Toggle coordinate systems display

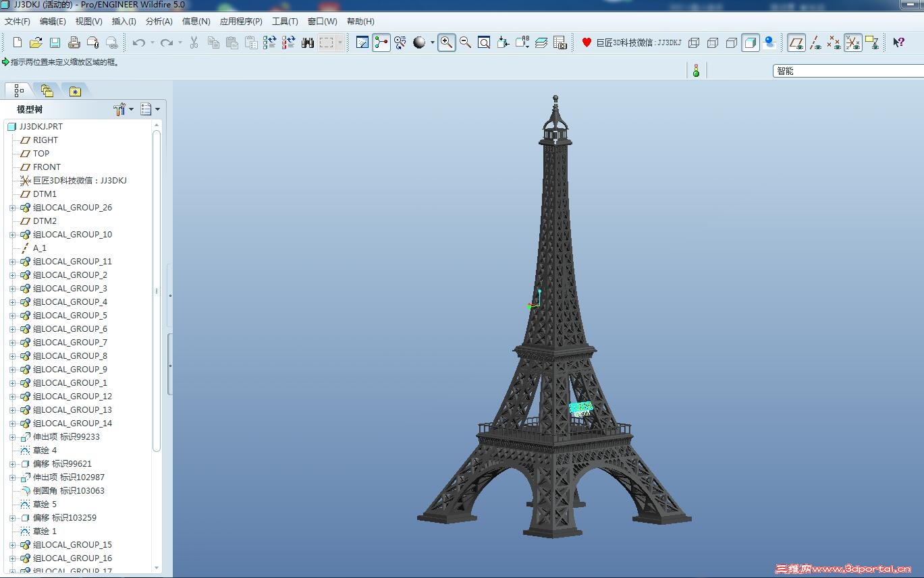point(853,42)
